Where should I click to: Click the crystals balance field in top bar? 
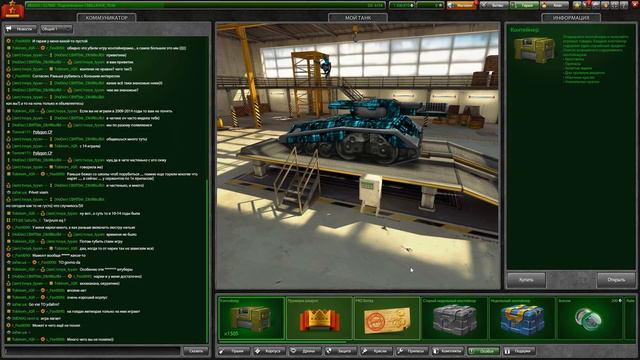[x=401, y=5]
